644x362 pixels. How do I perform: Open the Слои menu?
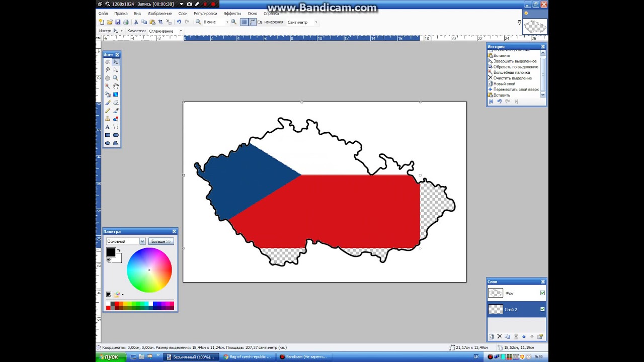(x=183, y=14)
